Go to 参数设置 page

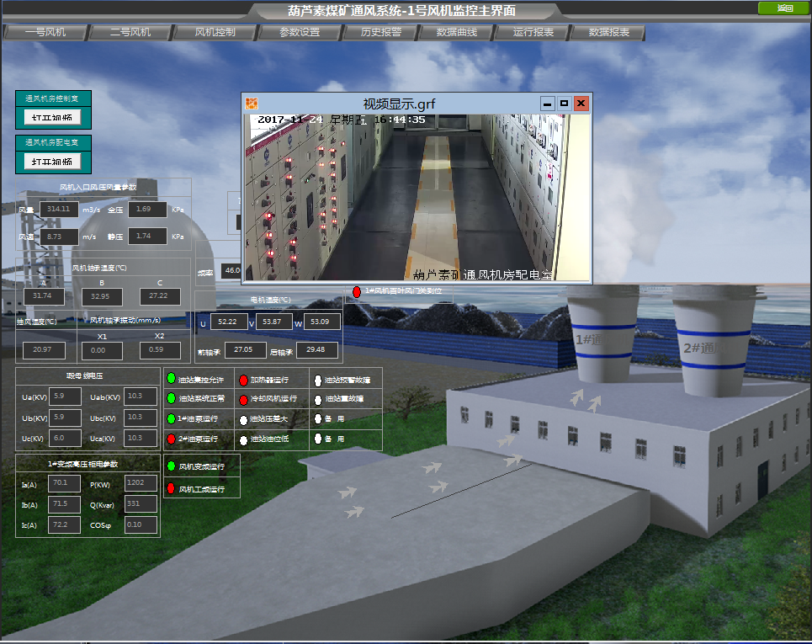point(300,33)
